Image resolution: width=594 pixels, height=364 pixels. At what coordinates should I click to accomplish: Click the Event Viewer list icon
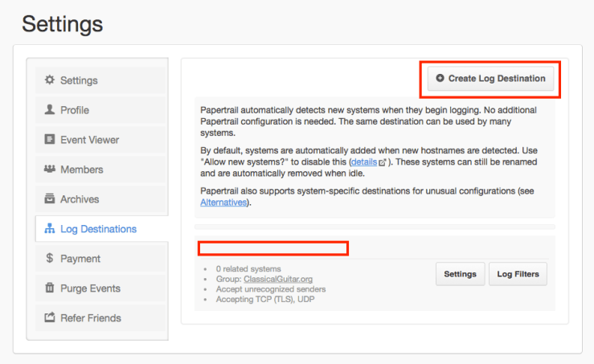pos(50,140)
